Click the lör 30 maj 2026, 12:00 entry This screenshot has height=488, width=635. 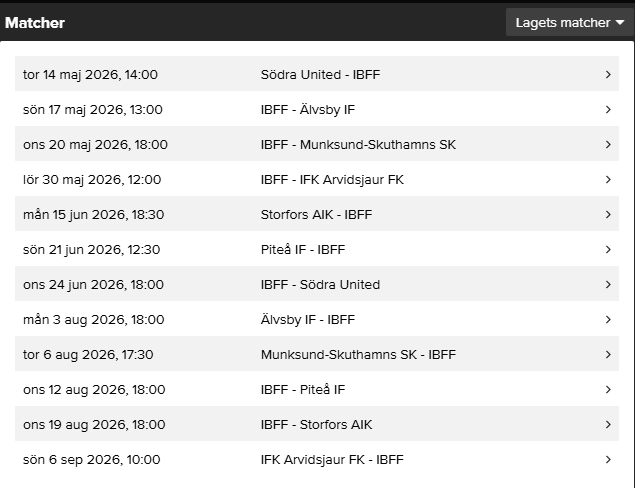tap(317, 179)
